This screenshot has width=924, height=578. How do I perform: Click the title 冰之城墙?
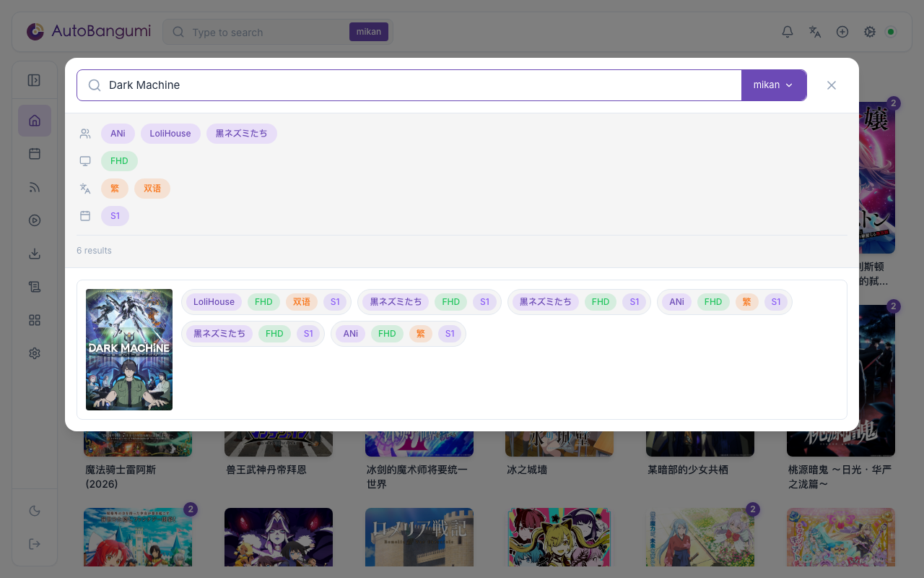527,470
